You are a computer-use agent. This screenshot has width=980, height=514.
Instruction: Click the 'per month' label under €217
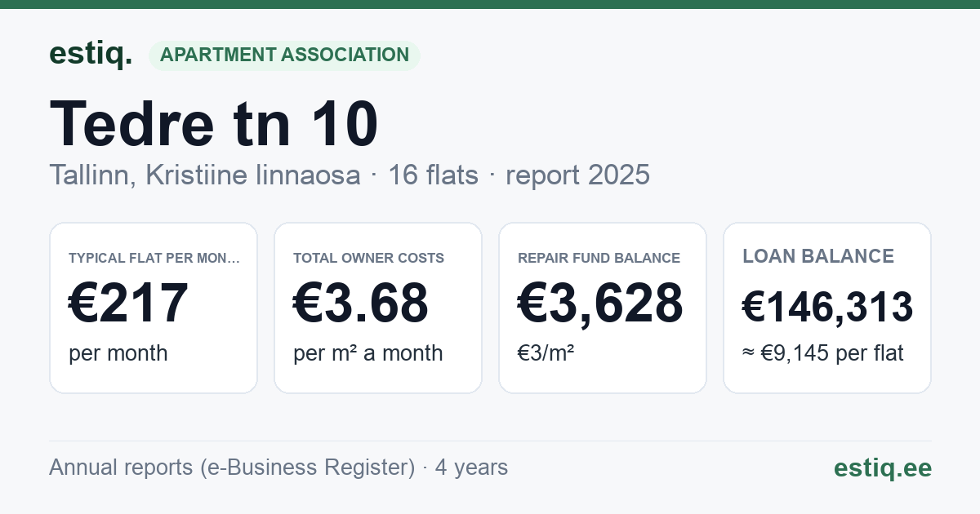tap(118, 353)
